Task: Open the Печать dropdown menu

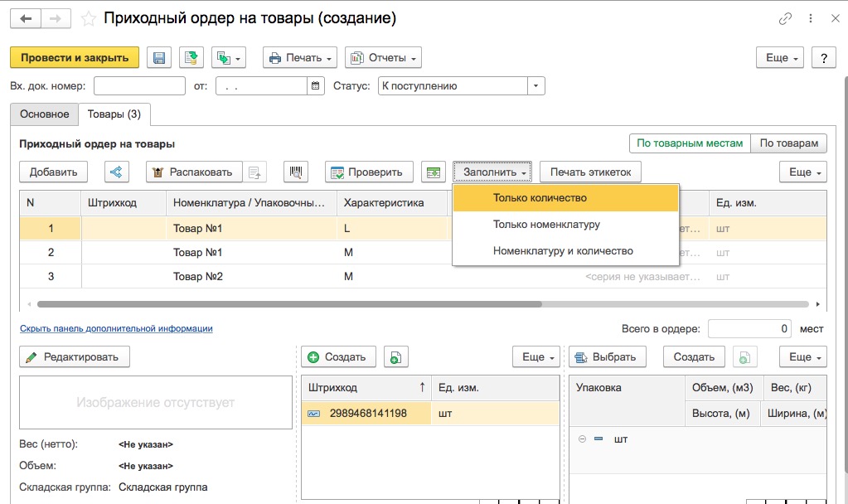Action: pyautogui.click(x=300, y=58)
